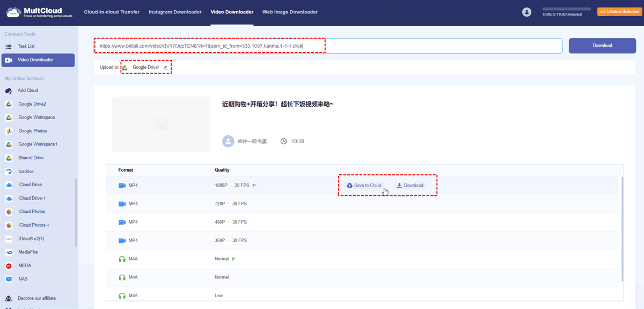Click the camera icon of 480P row
Image resolution: width=644 pixels, height=309 pixels.
[x=122, y=222]
